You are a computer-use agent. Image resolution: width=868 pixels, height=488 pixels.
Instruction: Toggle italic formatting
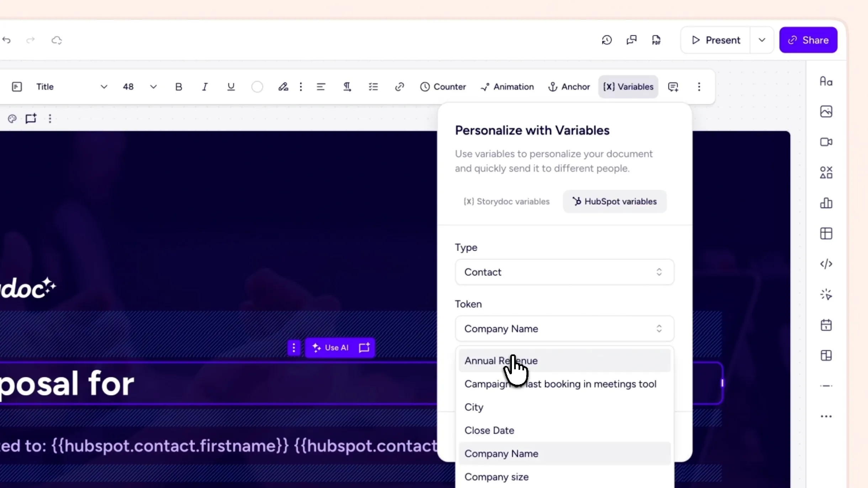[x=205, y=87]
